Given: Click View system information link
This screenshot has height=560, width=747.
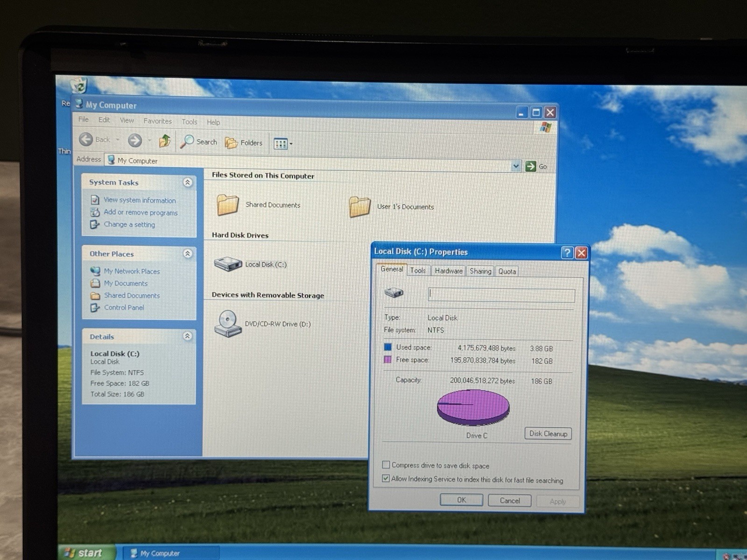Looking at the screenshot, I should pos(140,200).
